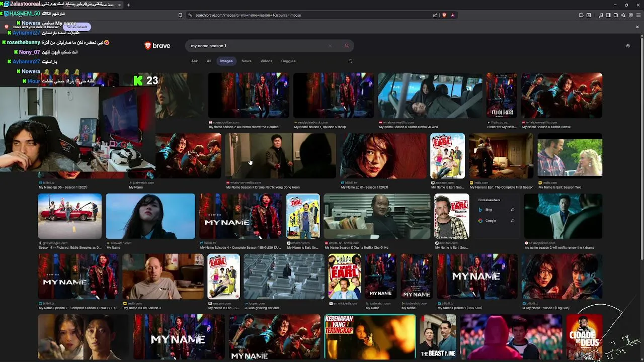Viewport: 644px width, 362px height.
Task: Switch to the All results tab
Action: (x=209, y=61)
